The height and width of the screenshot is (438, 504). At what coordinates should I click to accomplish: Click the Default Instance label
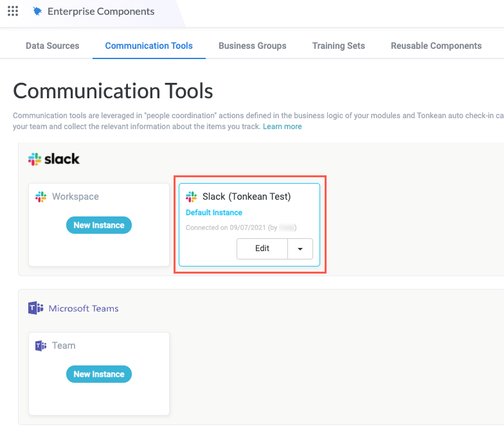pos(214,213)
